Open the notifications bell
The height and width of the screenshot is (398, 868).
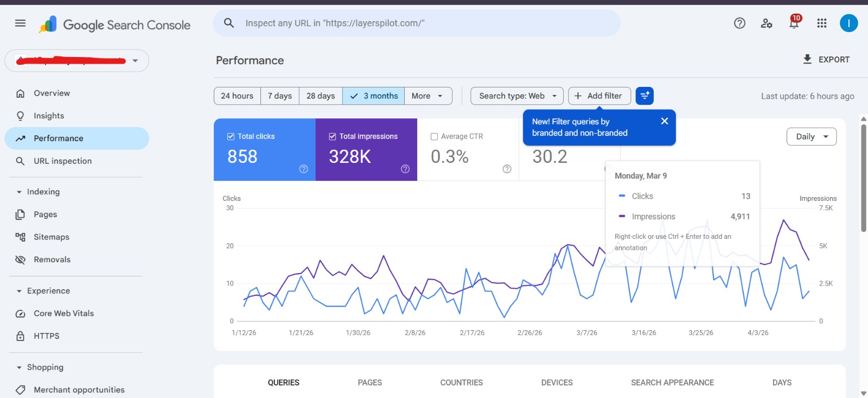[x=794, y=22]
